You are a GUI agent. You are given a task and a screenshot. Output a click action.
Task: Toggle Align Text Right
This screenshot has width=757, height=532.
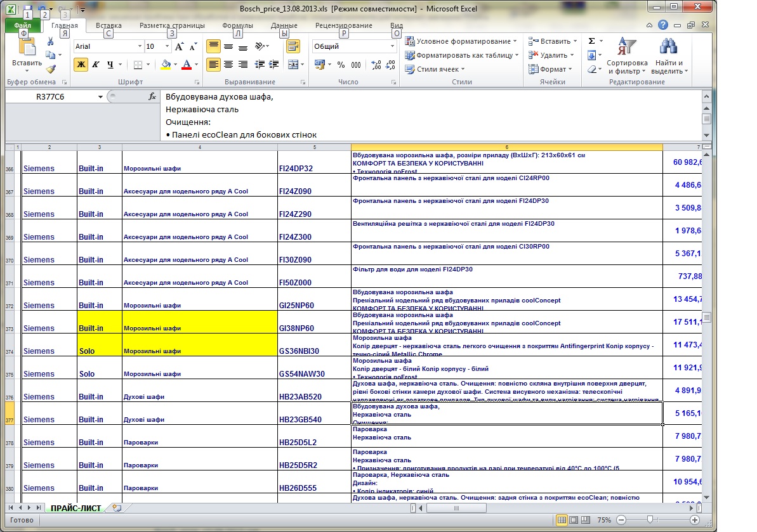click(243, 64)
